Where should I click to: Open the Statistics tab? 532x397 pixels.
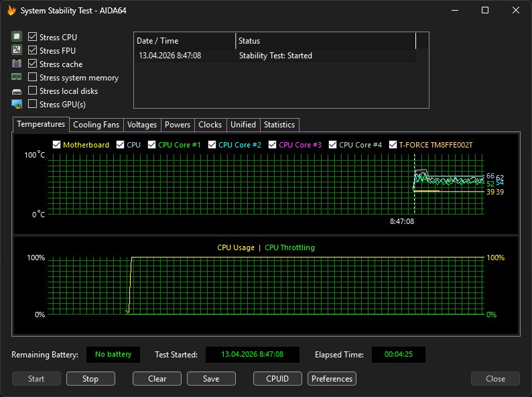click(279, 125)
